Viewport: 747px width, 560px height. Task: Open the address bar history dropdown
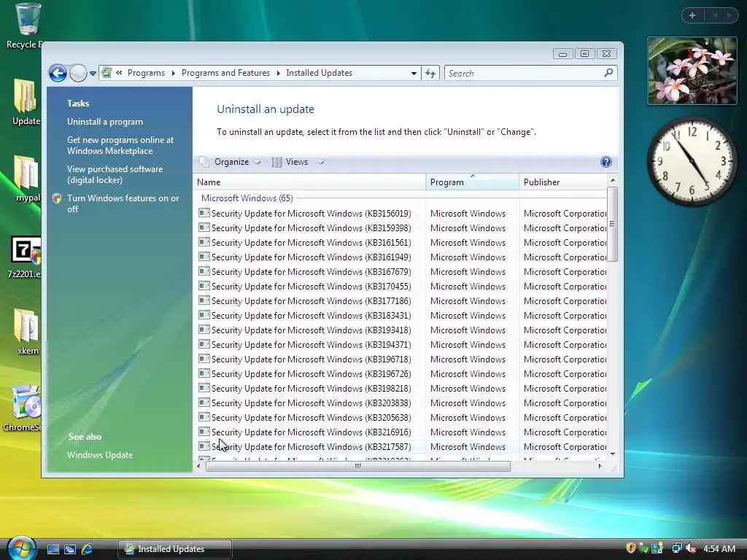tap(414, 74)
